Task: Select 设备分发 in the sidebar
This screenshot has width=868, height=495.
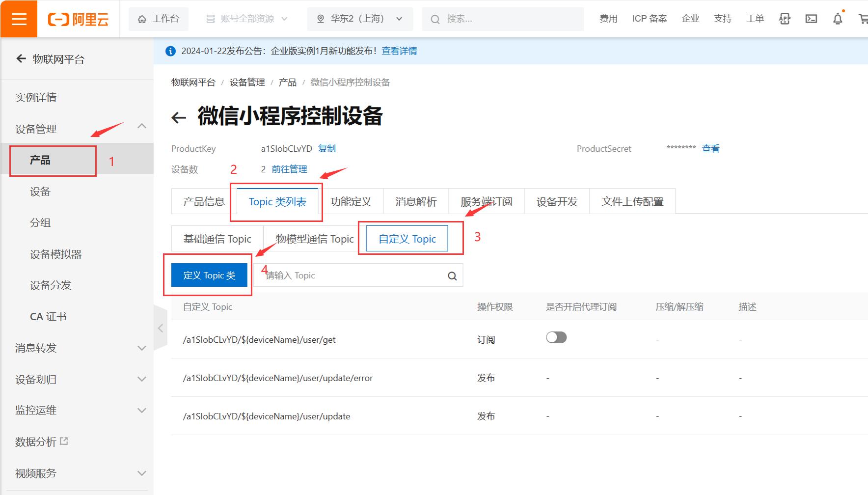Action: tap(51, 285)
